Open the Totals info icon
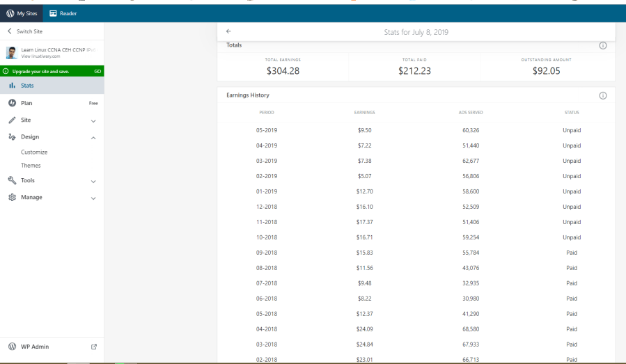Image resolution: width=626 pixels, height=364 pixels. click(x=603, y=45)
